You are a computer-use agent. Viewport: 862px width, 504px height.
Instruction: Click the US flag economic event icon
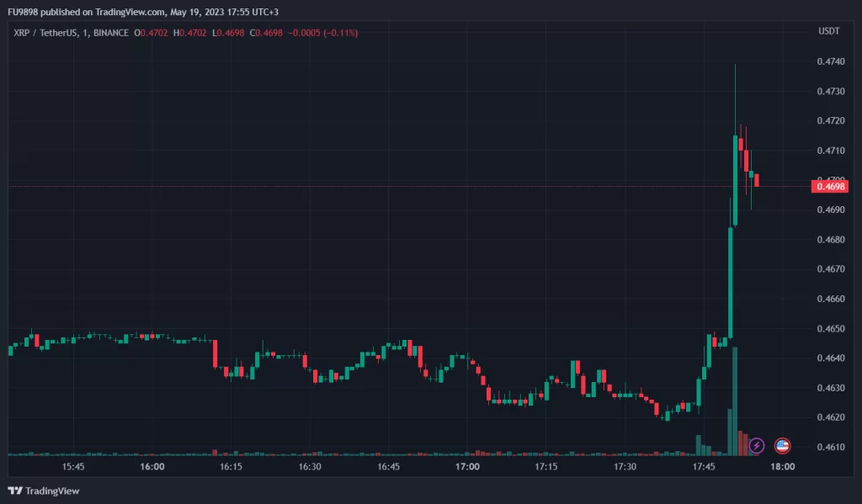pos(782,445)
